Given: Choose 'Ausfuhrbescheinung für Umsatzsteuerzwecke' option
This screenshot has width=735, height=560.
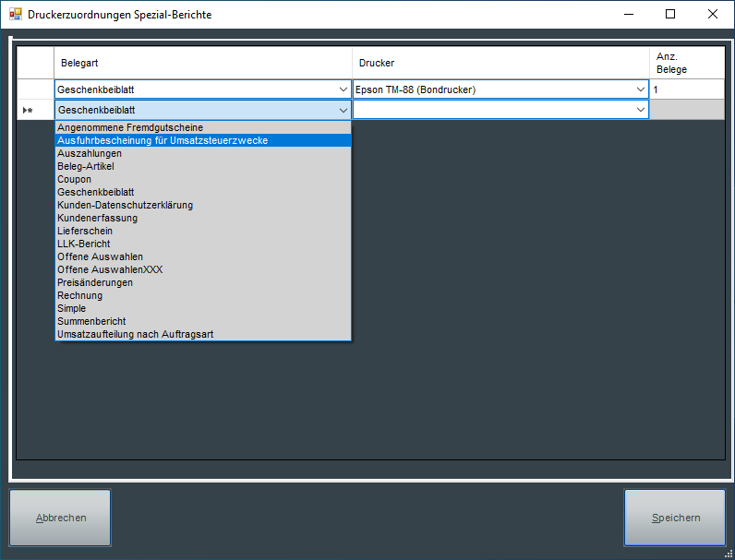Looking at the screenshot, I should point(163,140).
